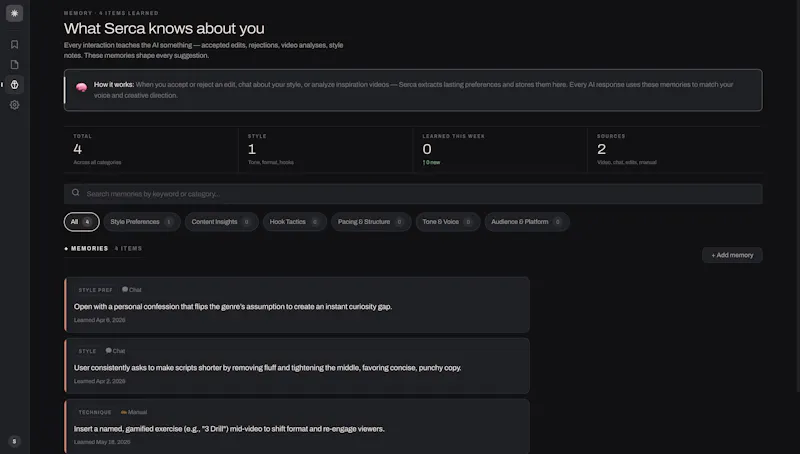
Task: Click the 'Learned Apr 2' date text
Action: coord(99,381)
